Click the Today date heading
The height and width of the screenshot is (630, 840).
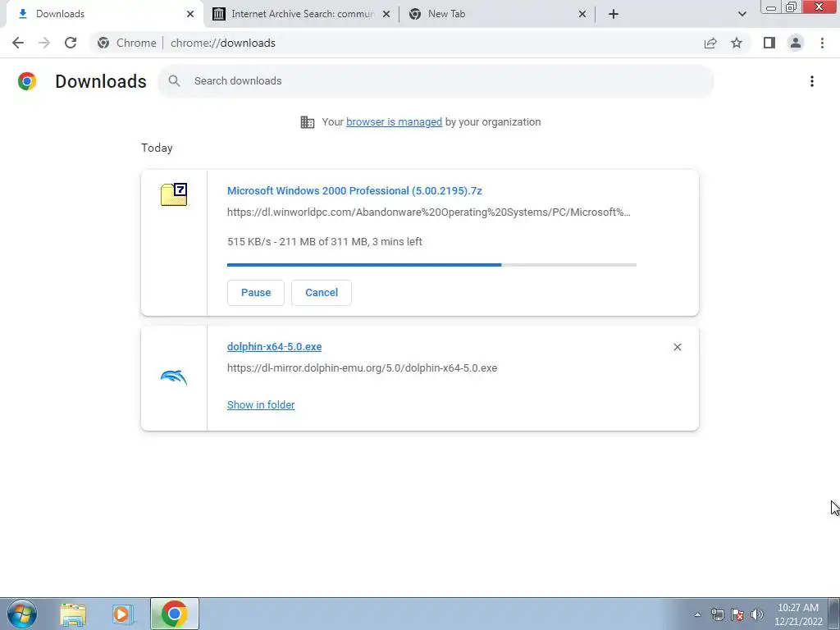pos(157,148)
